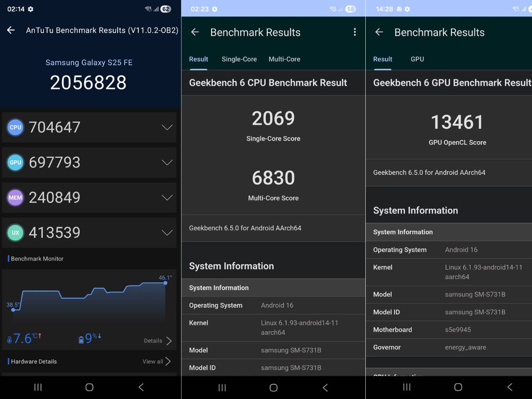Tap the green UX badge icon
This screenshot has width=532, height=399.
(x=16, y=233)
